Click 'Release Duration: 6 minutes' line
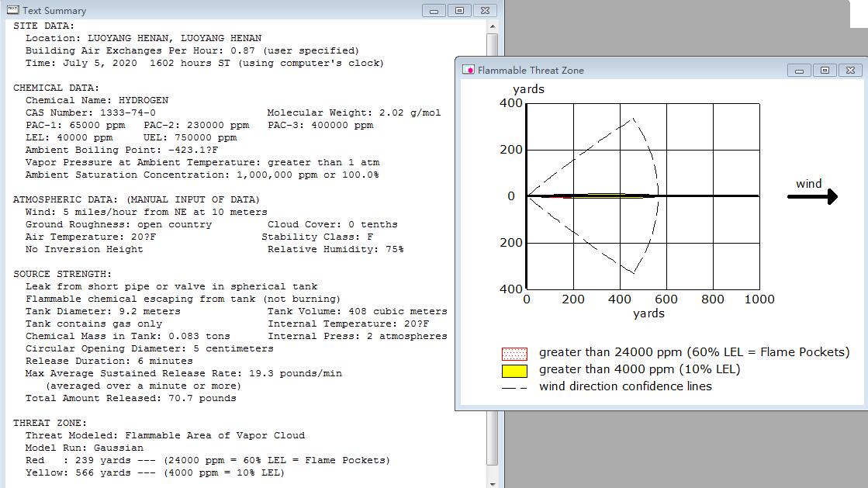 point(109,361)
